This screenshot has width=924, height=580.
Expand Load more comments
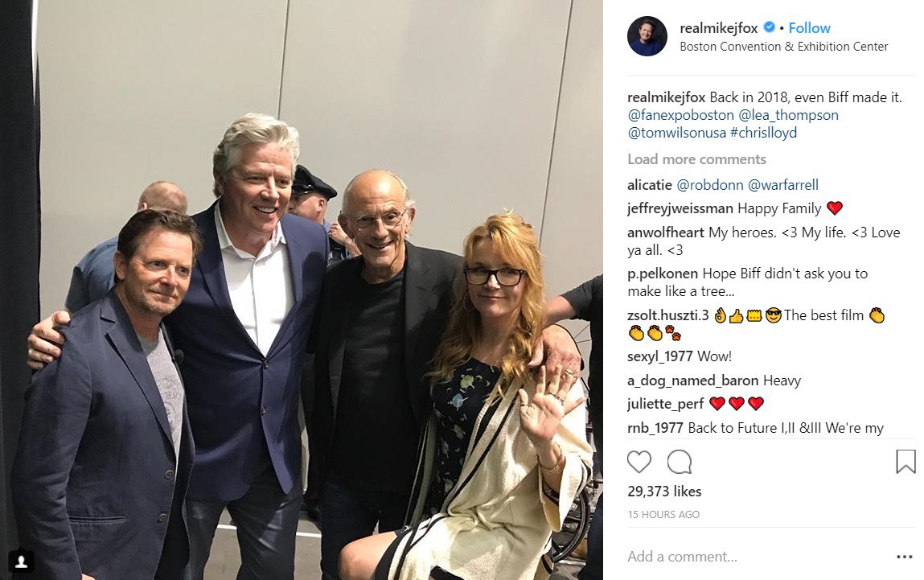(x=696, y=159)
